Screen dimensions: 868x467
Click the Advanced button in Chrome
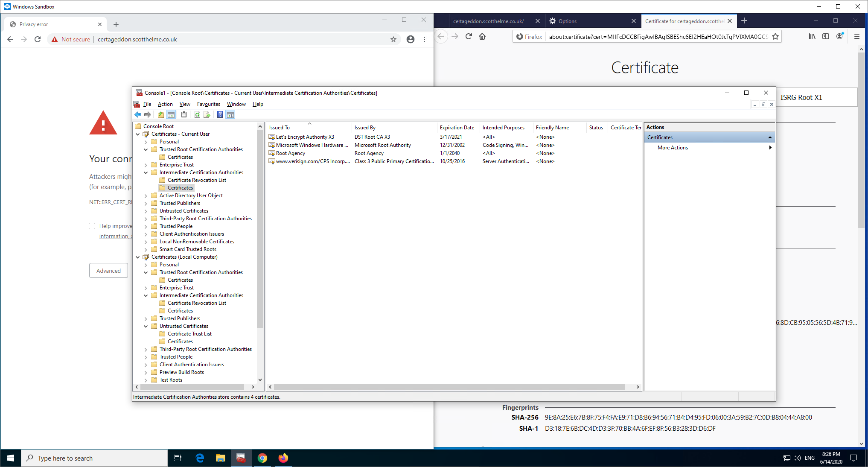point(108,271)
